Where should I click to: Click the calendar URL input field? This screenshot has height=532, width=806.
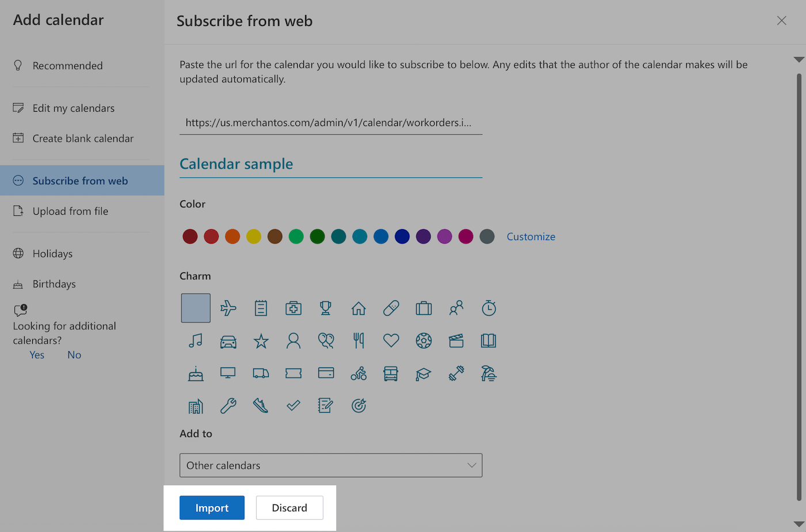(330, 123)
